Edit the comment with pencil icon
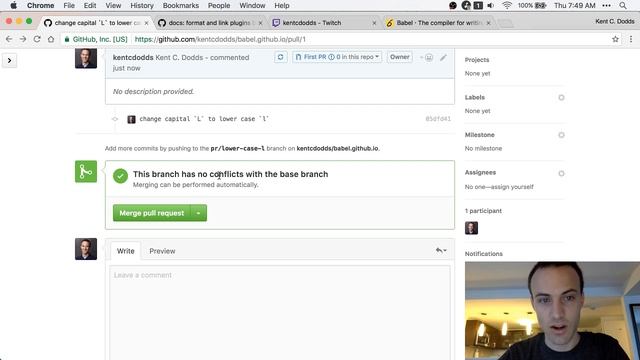Image resolution: width=640 pixels, height=360 pixels. click(443, 58)
